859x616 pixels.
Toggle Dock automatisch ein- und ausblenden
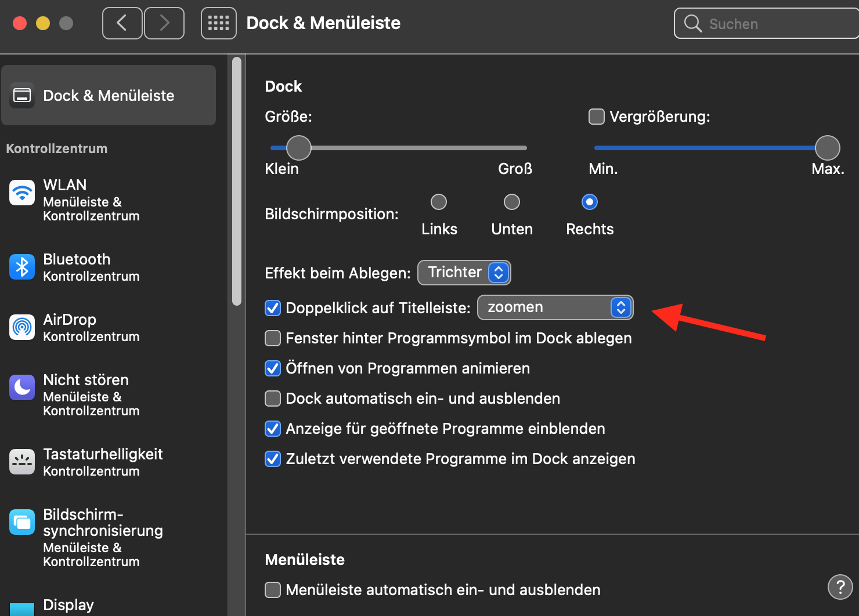point(273,398)
